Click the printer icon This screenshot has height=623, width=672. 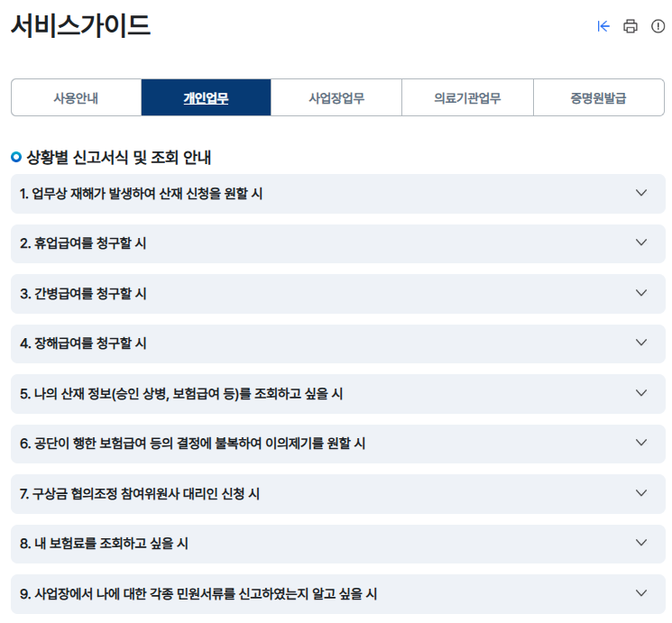[630, 26]
